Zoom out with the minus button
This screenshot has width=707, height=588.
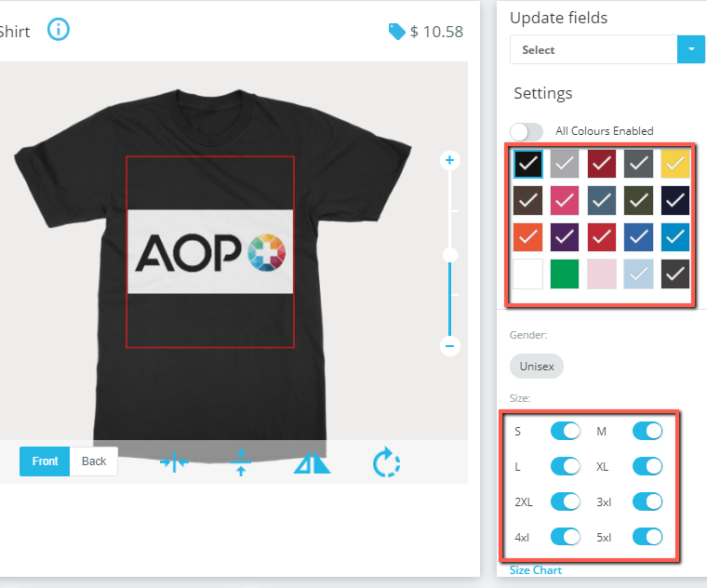[449, 346]
